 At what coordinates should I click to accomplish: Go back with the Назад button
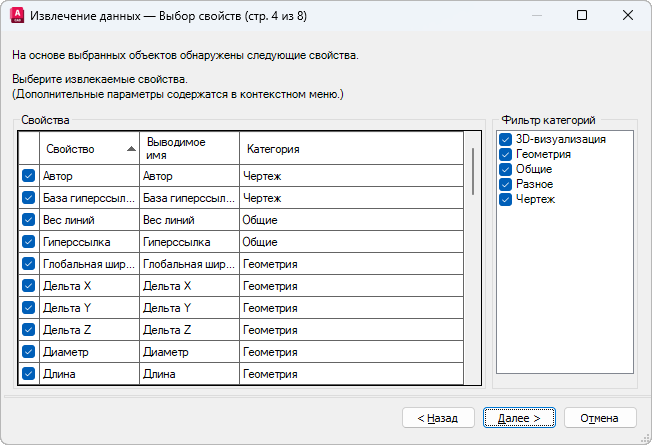(438, 417)
